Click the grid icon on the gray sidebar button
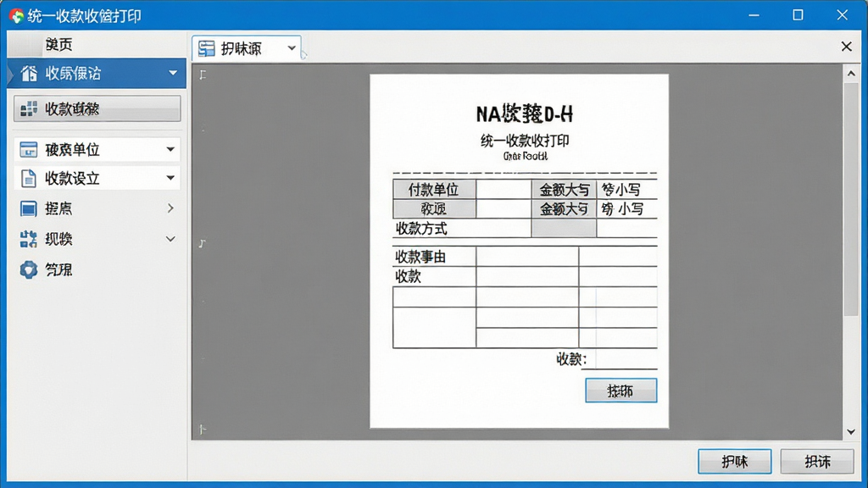 coord(29,109)
